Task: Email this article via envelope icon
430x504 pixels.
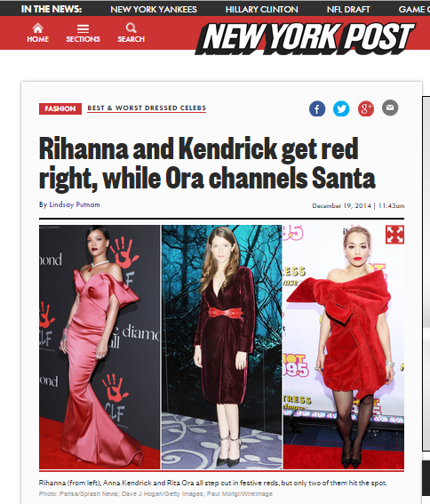Action: pyautogui.click(x=390, y=108)
